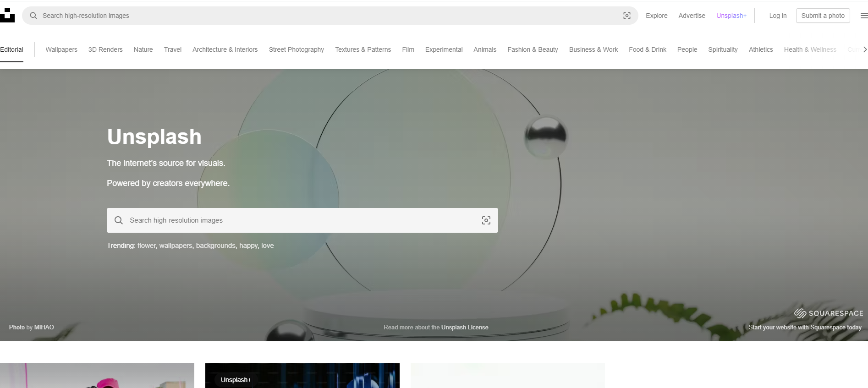The image size is (868, 388).
Task: Open Business & Work category
Action: click(x=593, y=49)
